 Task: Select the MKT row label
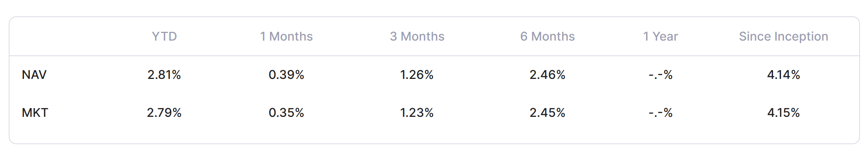click(x=35, y=113)
